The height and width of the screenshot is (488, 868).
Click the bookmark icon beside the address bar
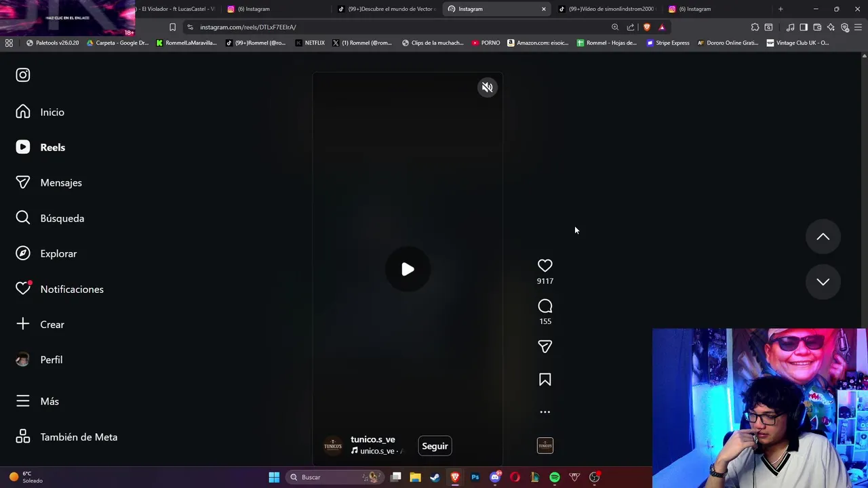click(172, 27)
